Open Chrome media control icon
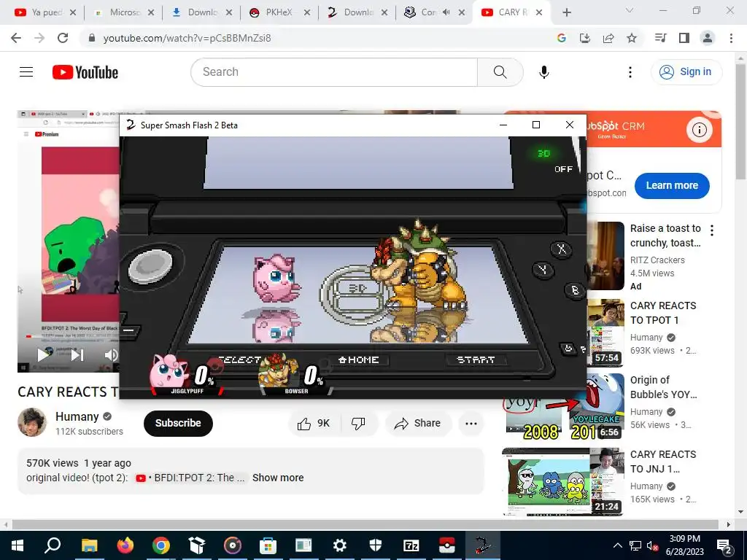 [x=661, y=38]
